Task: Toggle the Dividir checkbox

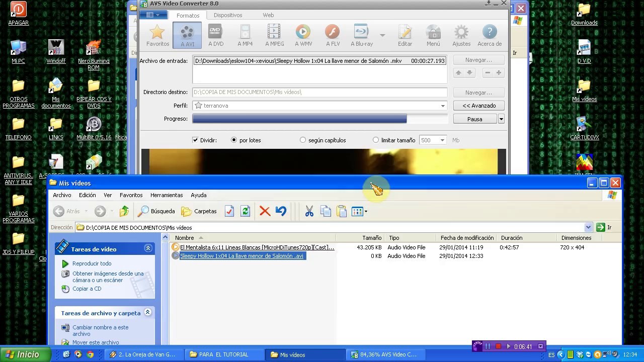Action: (195, 140)
